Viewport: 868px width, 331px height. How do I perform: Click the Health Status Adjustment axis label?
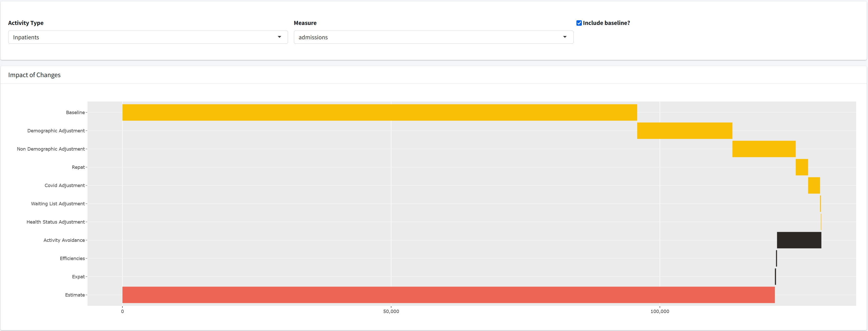click(x=56, y=222)
